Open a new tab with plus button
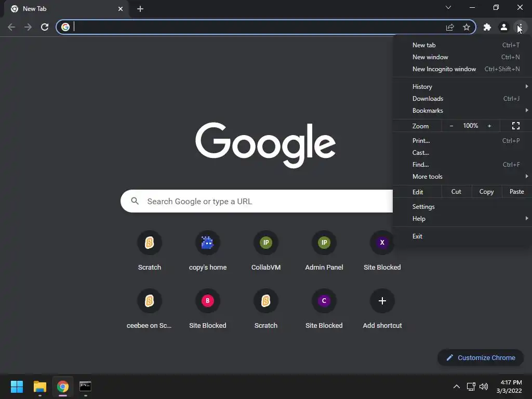This screenshot has width=532, height=399. [x=140, y=9]
